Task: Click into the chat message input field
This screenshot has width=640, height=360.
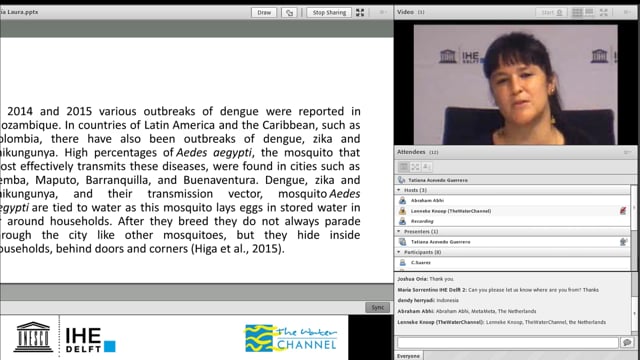Action: click(508, 342)
